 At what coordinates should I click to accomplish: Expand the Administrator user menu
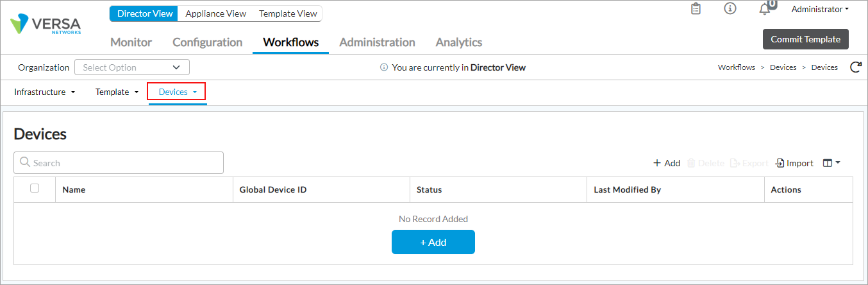click(820, 10)
